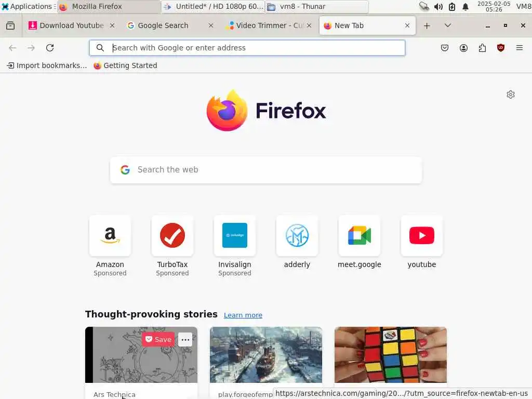Image resolution: width=532 pixels, height=399 pixels.
Task: Open Firefox View tab list icon
Action: pyautogui.click(x=10, y=25)
